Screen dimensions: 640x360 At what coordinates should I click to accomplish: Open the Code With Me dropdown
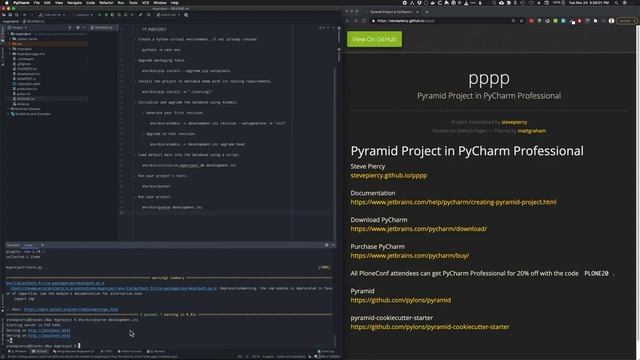[52, 15]
